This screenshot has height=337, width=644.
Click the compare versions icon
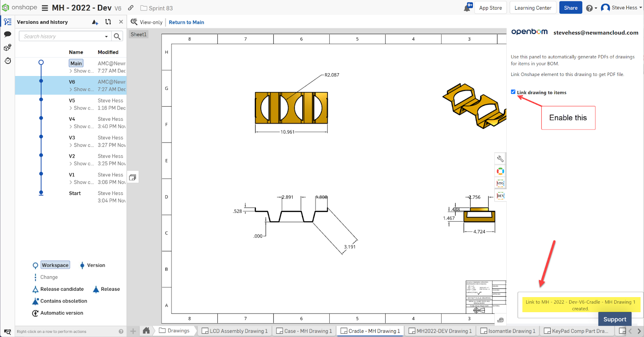pos(108,22)
